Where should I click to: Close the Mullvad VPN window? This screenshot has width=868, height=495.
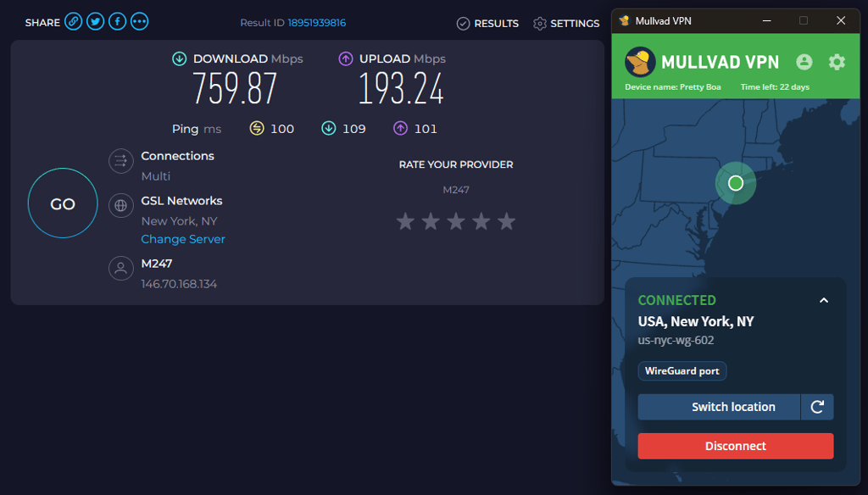841,20
